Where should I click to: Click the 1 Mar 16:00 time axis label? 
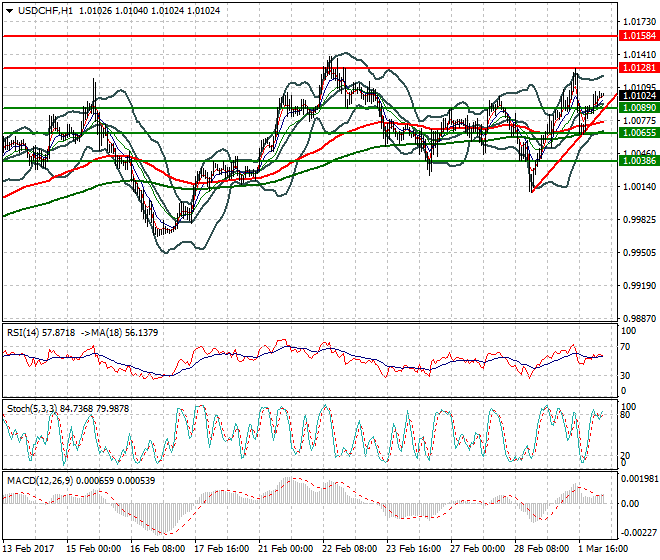coord(603,549)
